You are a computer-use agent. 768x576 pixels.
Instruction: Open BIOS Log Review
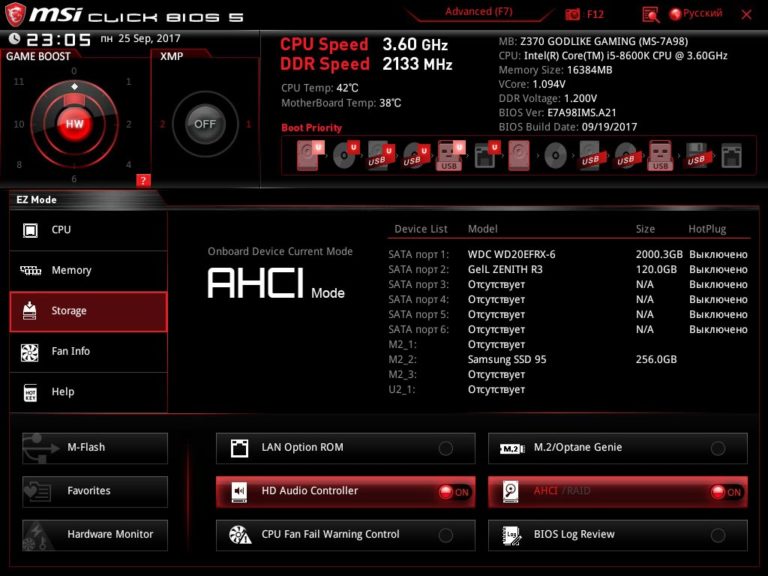tap(618, 535)
